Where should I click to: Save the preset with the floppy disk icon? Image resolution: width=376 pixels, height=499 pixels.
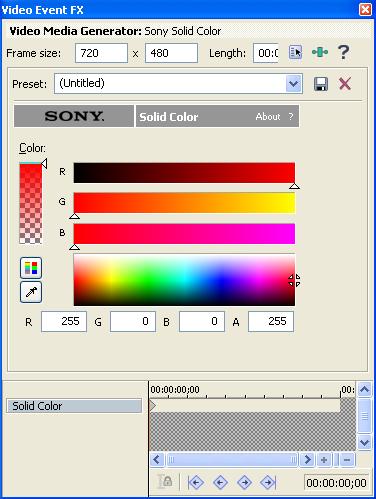pyautogui.click(x=321, y=84)
